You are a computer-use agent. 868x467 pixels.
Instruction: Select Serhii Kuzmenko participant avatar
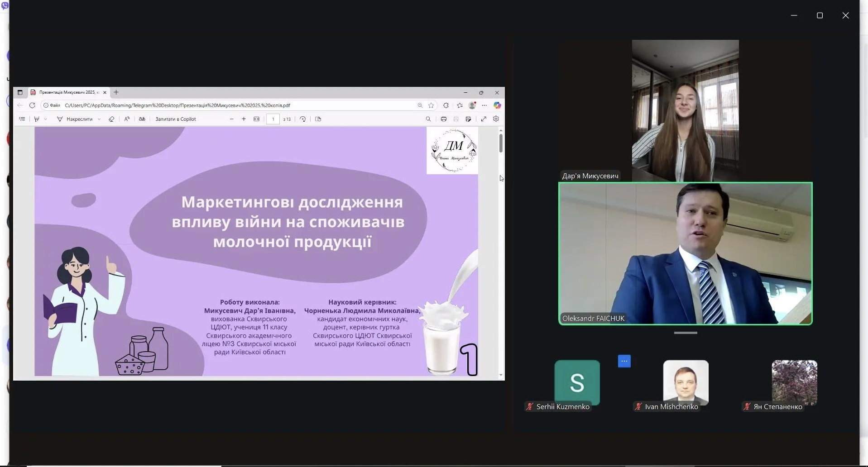(x=577, y=382)
